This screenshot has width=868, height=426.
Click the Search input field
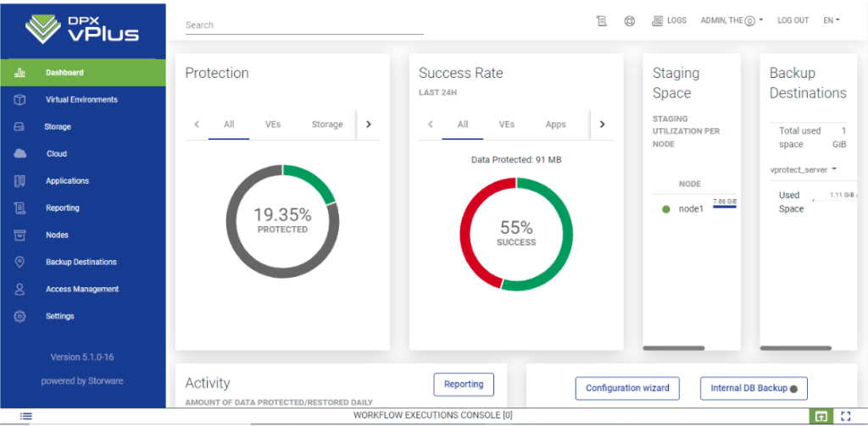click(x=304, y=25)
